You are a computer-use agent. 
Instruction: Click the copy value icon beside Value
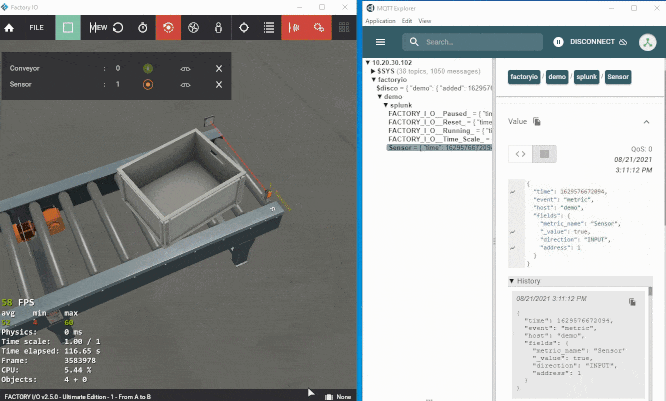coord(537,121)
